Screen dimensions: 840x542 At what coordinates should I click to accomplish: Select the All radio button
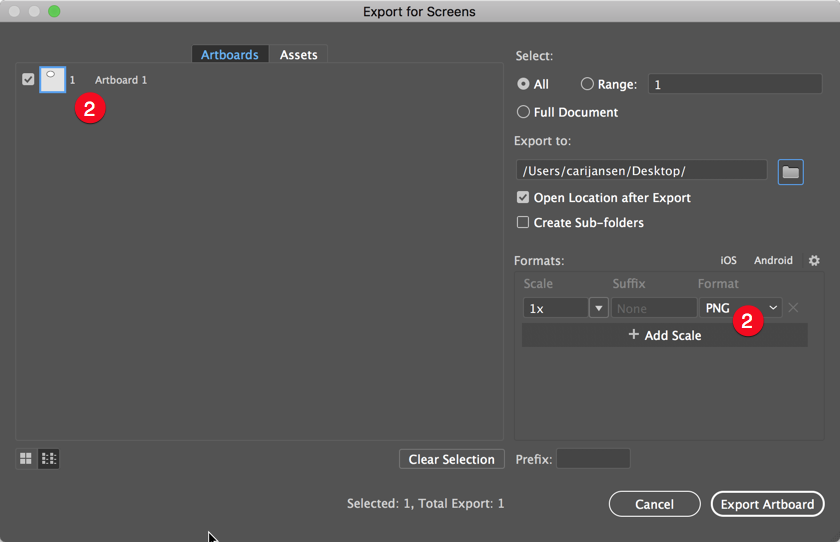click(x=523, y=85)
